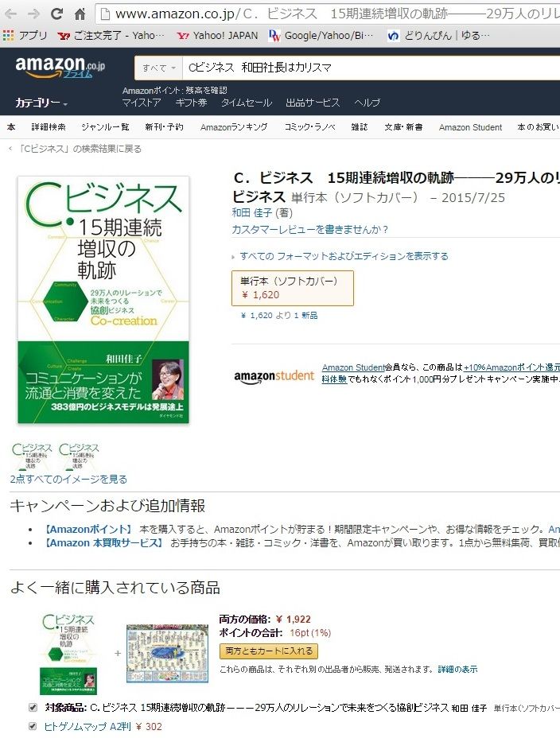Reload the page with refresh icon
Image resolution: width=560 pixels, height=742 pixels.
point(56,14)
